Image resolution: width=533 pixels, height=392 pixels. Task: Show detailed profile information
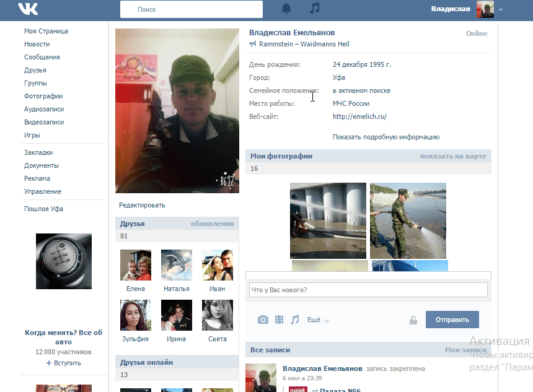pyautogui.click(x=385, y=137)
